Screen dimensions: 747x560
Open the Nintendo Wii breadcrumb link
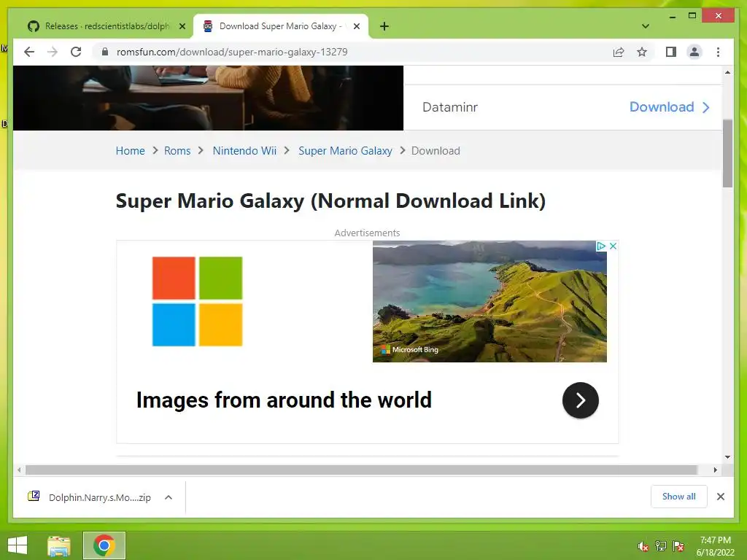click(244, 151)
